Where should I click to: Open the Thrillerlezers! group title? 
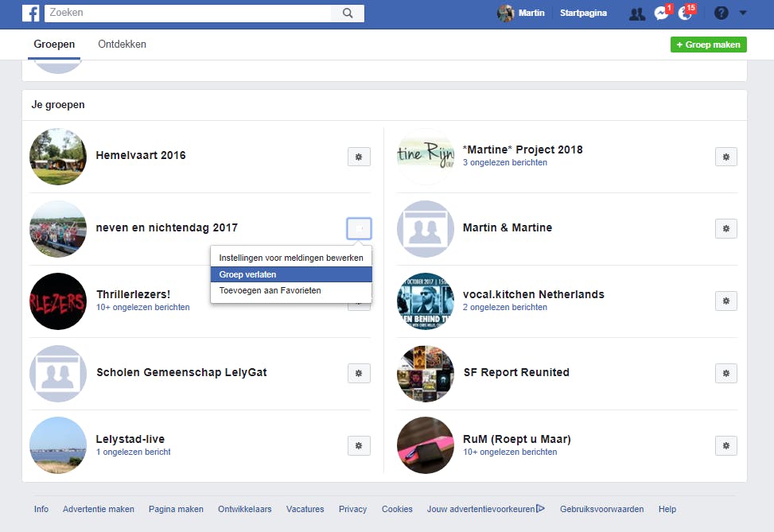pos(134,294)
